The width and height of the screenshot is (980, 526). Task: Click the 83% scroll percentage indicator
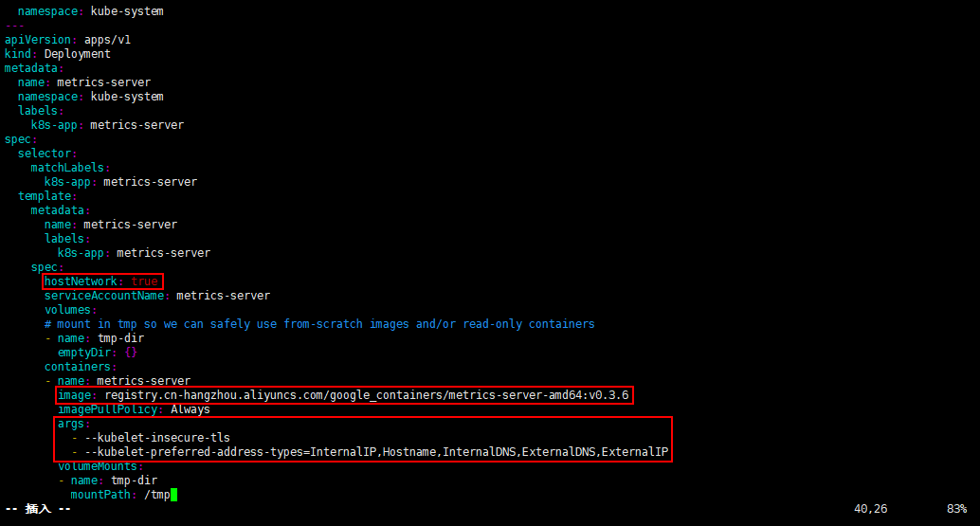click(956, 509)
